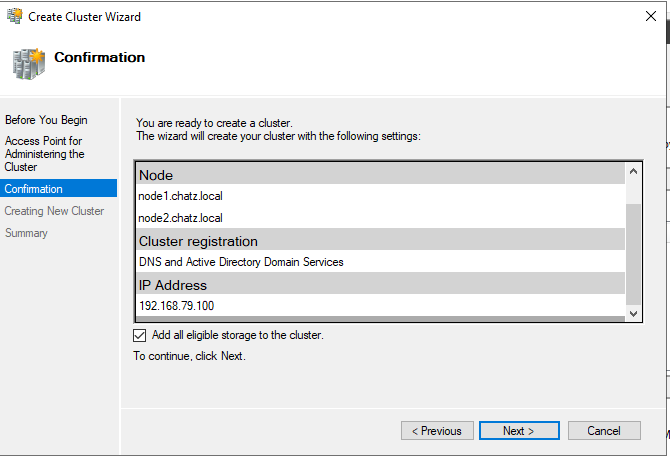Close the Create Cluster Wizard window
The image size is (670, 457).
pos(651,16)
